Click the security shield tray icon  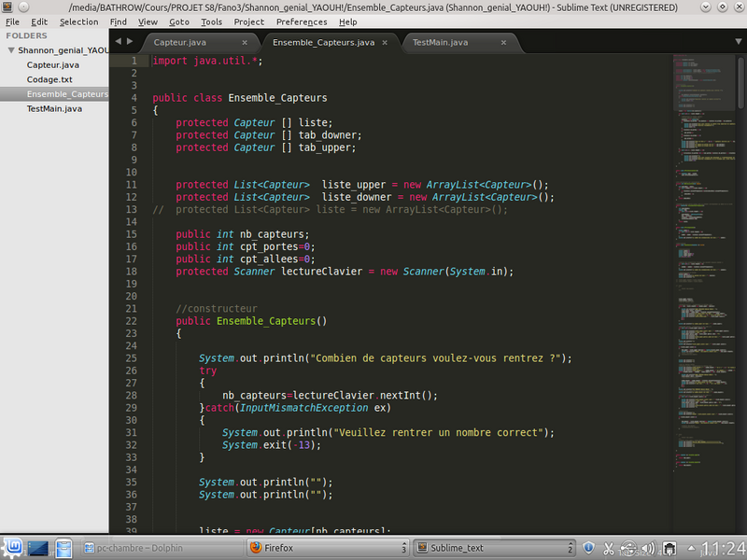(x=589, y=548)
